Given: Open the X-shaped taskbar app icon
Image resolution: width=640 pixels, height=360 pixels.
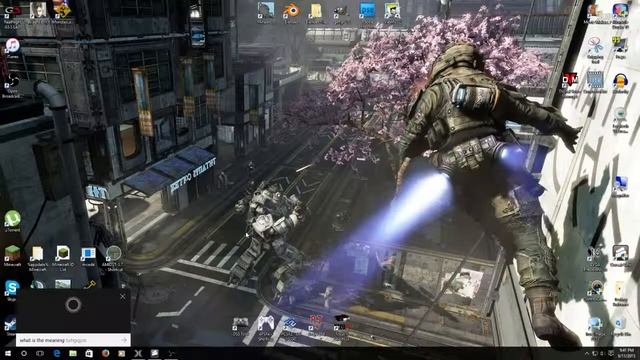Looking at the screenshot, I should pos(138,353).
